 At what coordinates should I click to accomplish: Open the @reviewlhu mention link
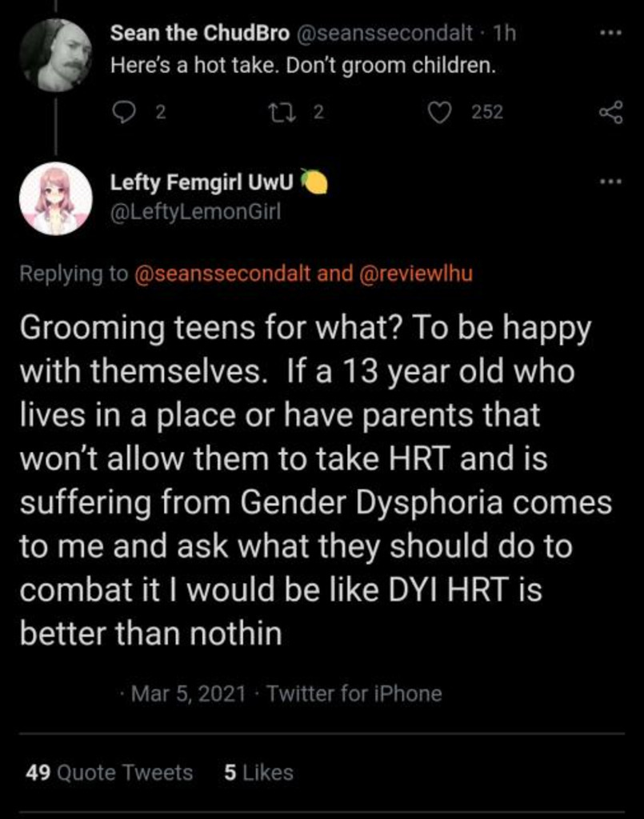click(416, 274)
